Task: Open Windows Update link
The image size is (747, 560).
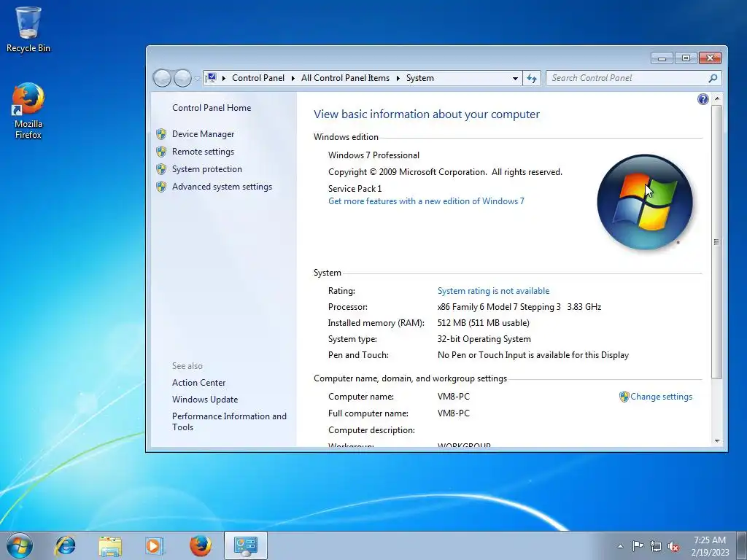Action: click(x=205, y=400)
